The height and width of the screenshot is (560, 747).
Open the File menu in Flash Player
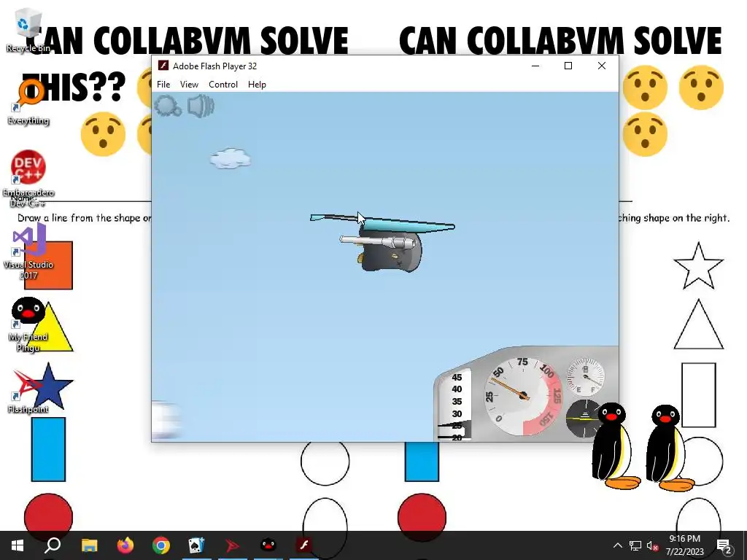click(163, 85)
